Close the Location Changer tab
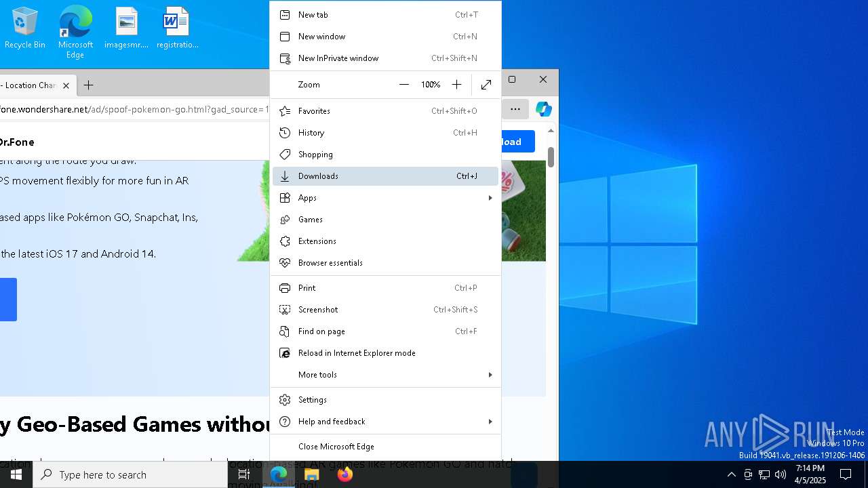 click(x=66, y=85)
